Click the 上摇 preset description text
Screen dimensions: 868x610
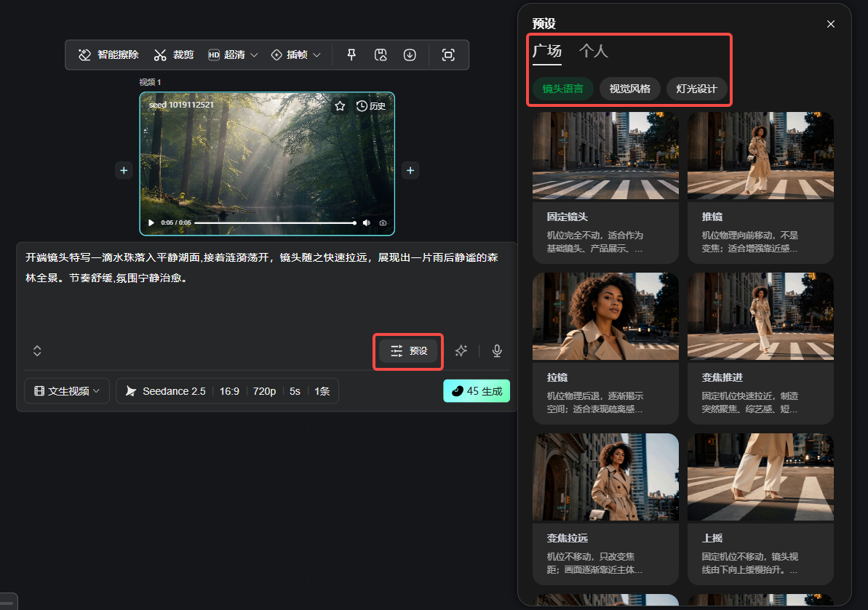click(x=750, y=563)
